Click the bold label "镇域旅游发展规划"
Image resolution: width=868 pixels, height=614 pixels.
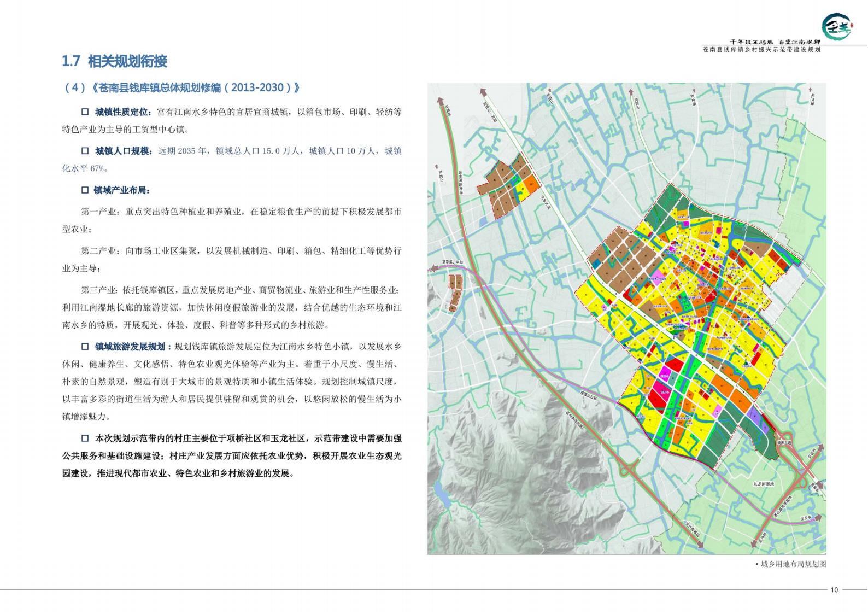(130, 347)
